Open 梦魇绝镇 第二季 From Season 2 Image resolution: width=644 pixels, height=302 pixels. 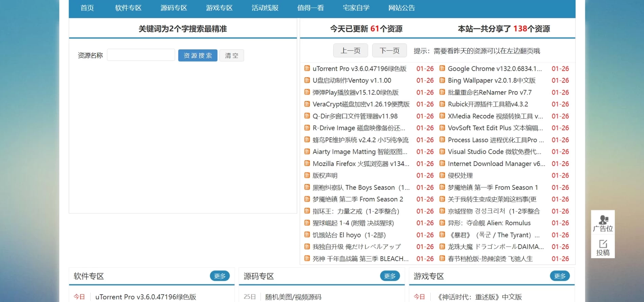[358, 199]
